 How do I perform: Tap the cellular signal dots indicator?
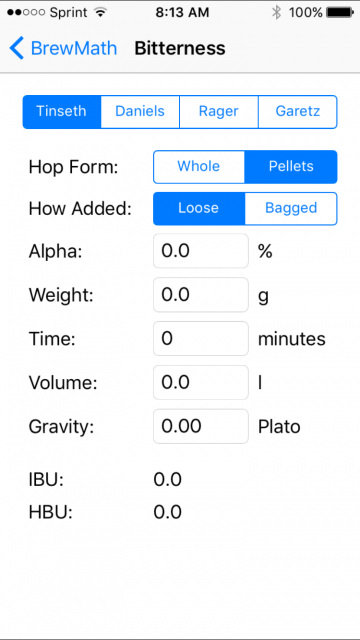[x=26, y=12]
